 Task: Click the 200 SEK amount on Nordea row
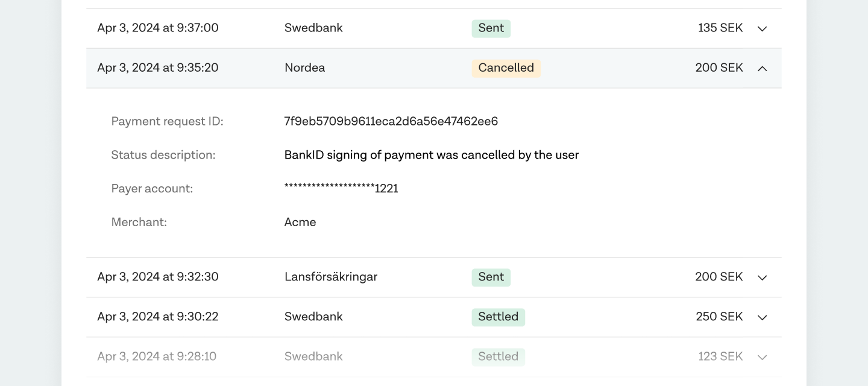pos(719,68)
